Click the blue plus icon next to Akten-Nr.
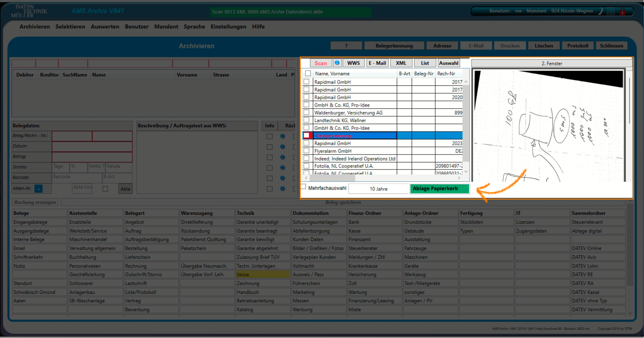 pos(38,189)
